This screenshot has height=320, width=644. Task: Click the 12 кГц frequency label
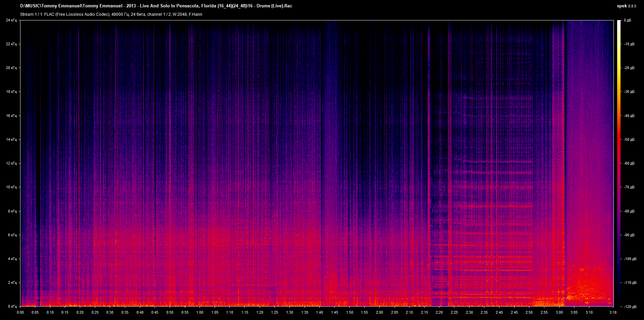point(11,164)
